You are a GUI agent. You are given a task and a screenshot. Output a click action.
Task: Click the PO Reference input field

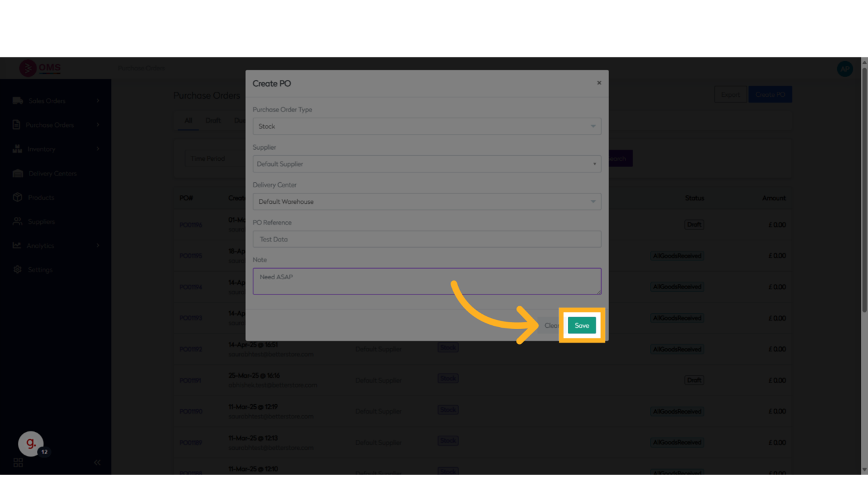pos(427,239)
